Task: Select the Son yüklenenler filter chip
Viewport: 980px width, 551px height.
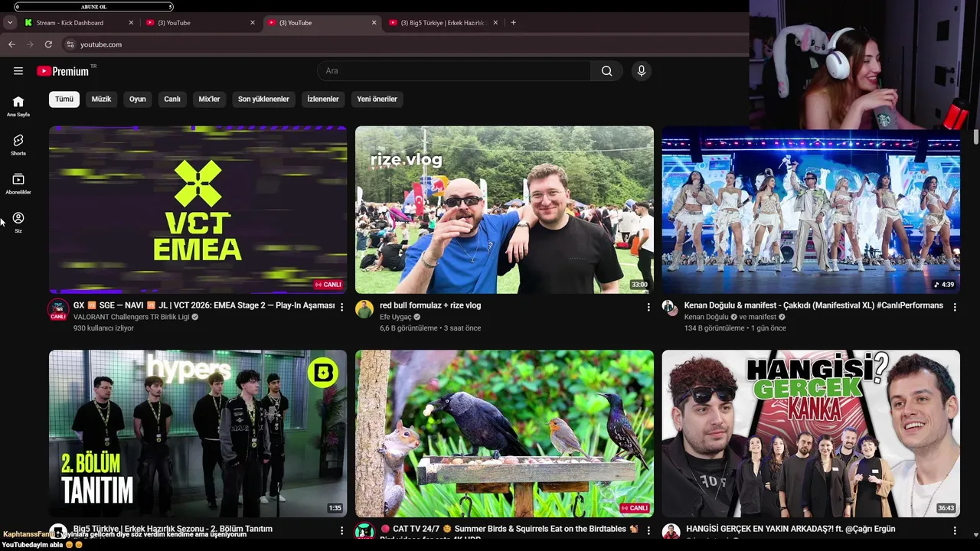Action: (x=263, y=99)
